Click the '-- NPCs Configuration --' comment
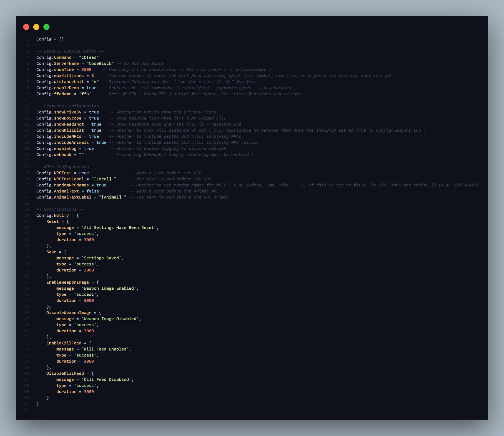The width and height of the screenshot is (504, 436). point(66,167)
